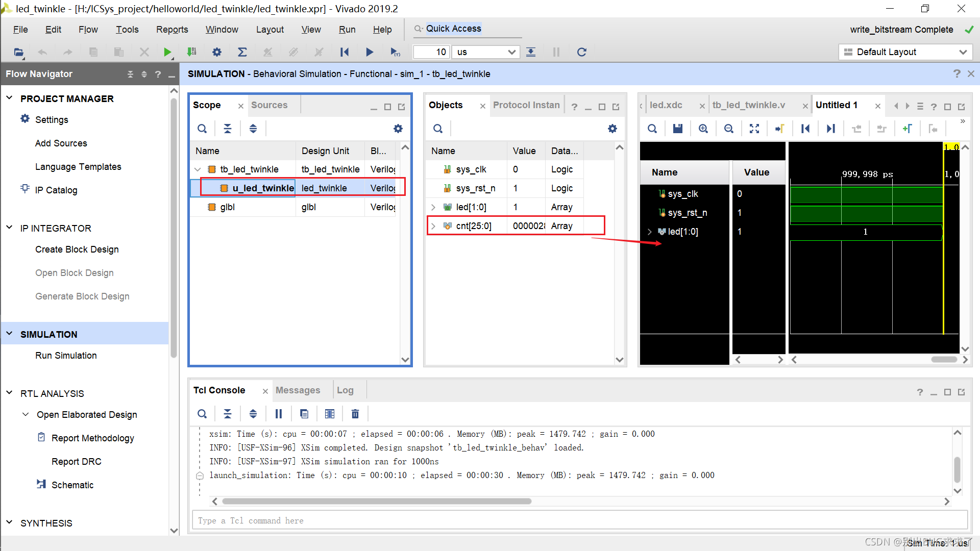Open Scope panel settings gear
980x551 pixels.
click(398, 129)
